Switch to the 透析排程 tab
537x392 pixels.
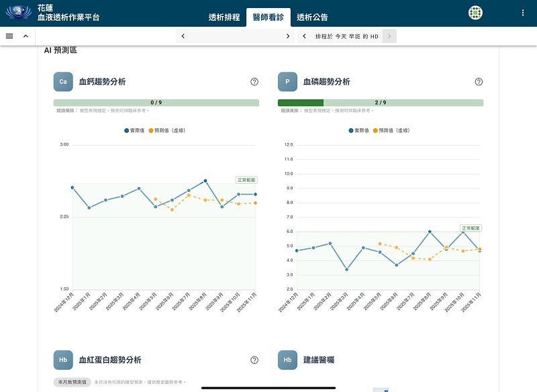pos(224,17)
